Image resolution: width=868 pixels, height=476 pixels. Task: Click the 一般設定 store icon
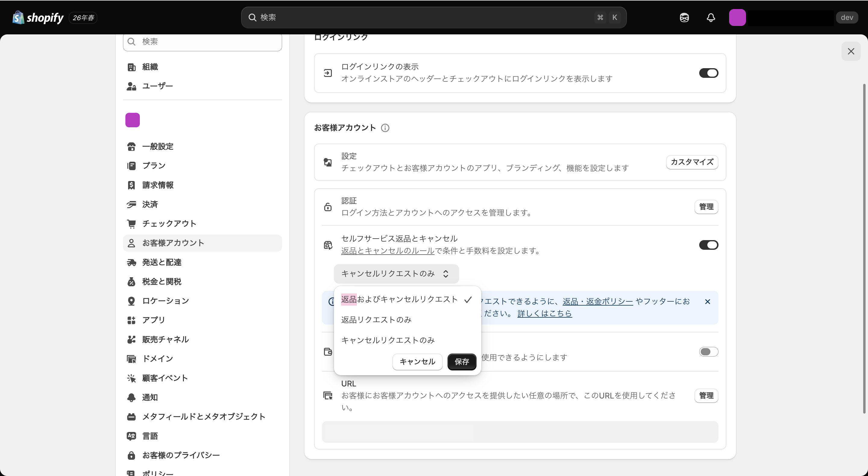tap(131, 147)
